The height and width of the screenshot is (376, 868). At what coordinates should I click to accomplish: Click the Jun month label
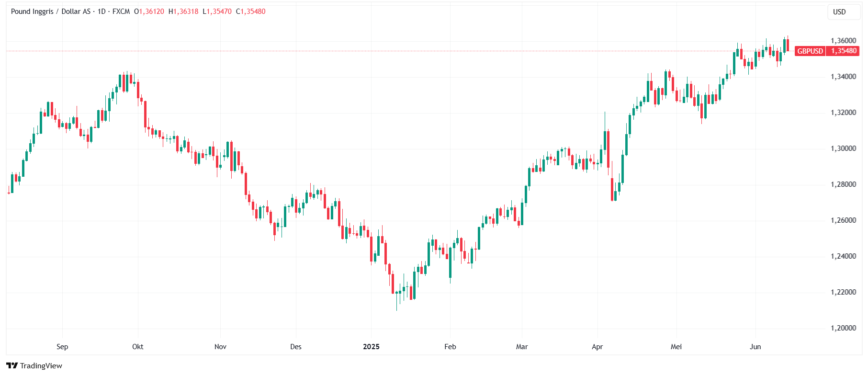coord(755,347)
